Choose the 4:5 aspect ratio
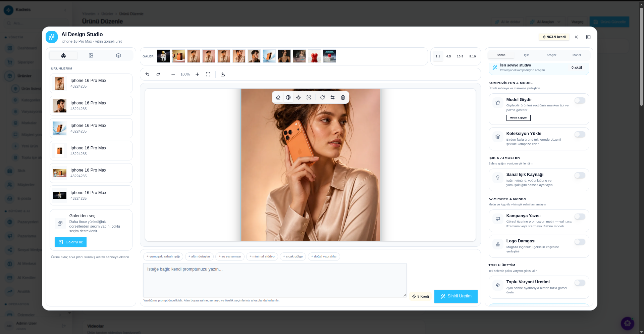The height and width of the screenshot is (334, 644). 448,56
